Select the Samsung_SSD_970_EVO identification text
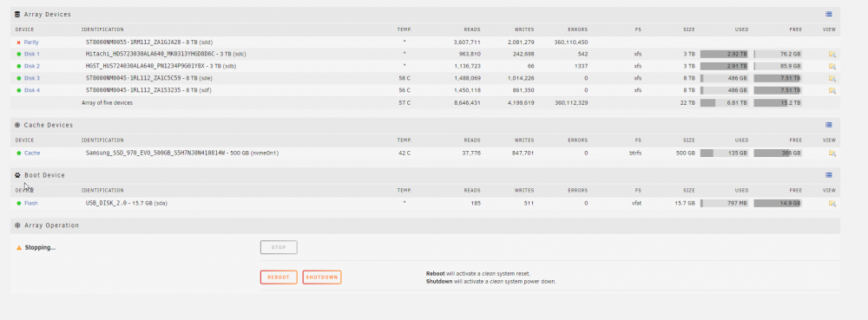The height and width of the screenshot is (320, 868). click(182, 153)
